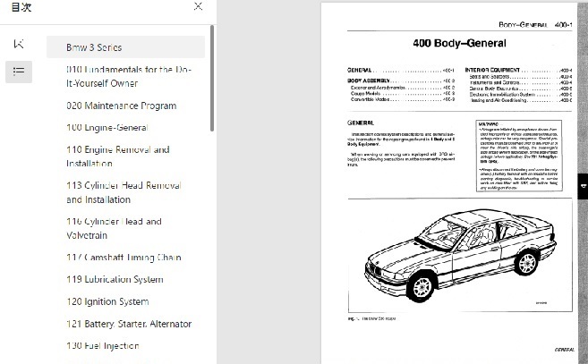The image size is (588, 364).
Task: Click the '400 Body–General' page heading
Action: tap(459, 44)
